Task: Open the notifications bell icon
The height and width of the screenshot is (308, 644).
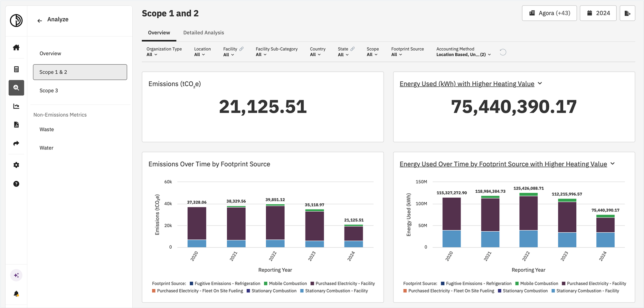Action: pos(16,293)
